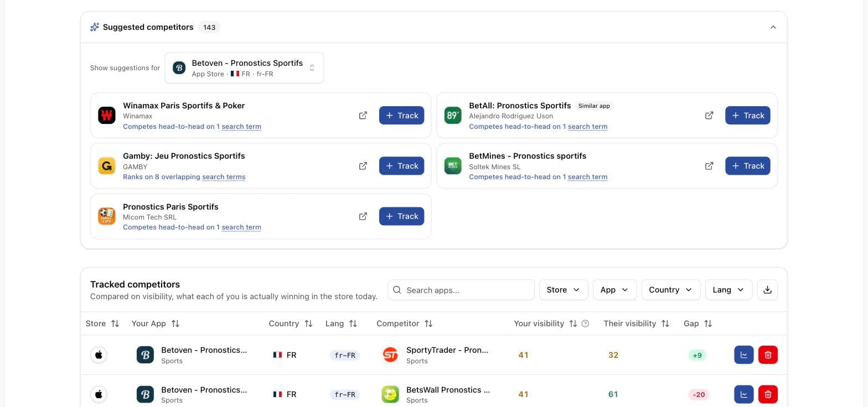Screen dimensions: 868x407
Task: Track BetMines - Pronostics sportifs
Action: pos(747,166)
